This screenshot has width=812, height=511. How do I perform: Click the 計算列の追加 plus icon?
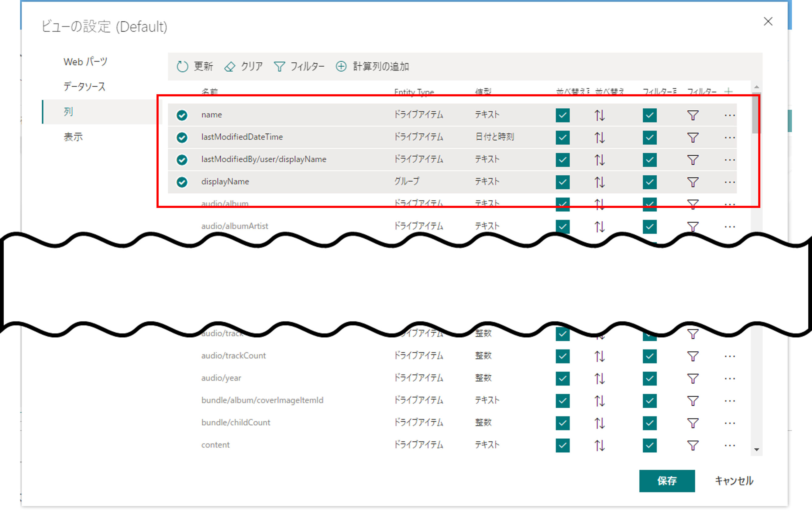coord(341,66)
